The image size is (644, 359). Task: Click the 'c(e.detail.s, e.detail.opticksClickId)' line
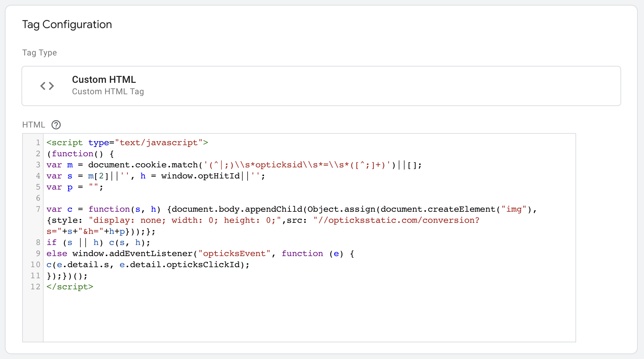pos(148,264)
